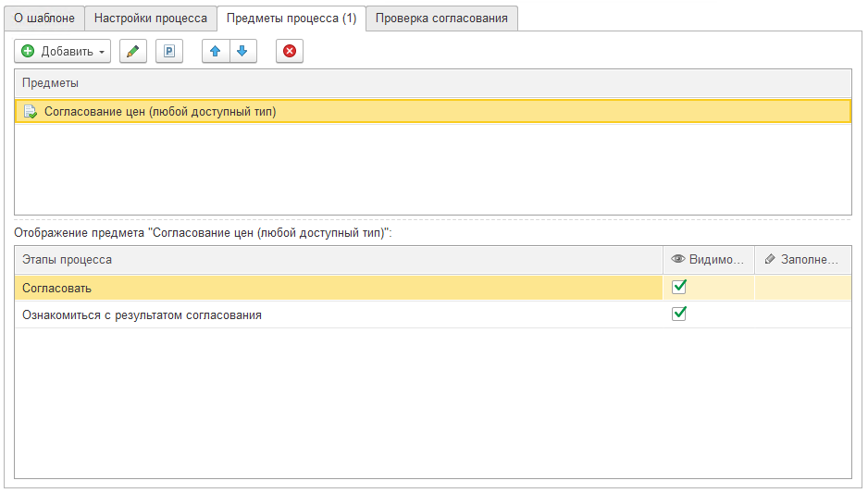Viewport: 868px width, 493px height.
Task: Click the Предметы column header
Action: click(x=51, y=83)
